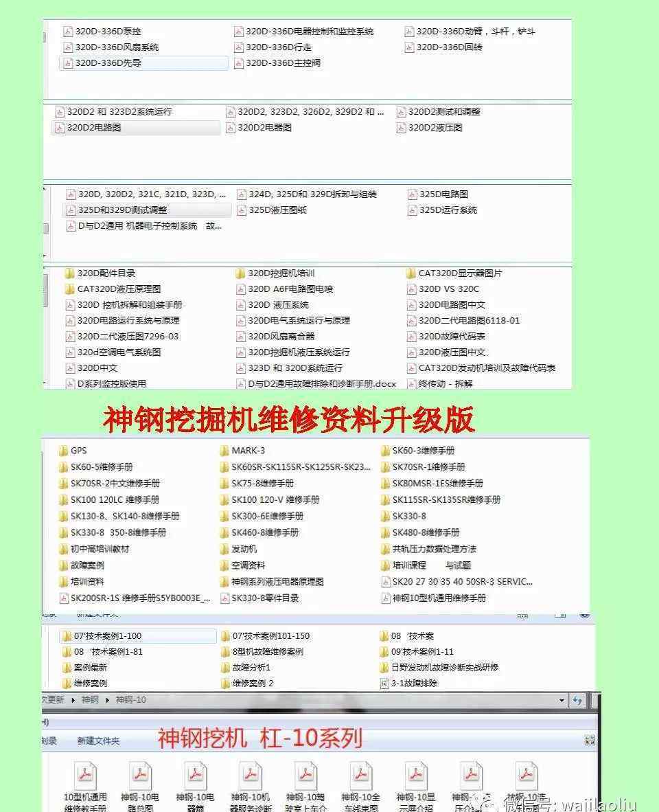Click the file name 320D-336D电器控制和监控系统
The height and width of the screenshot is (812, 659).
(x=310, y=32)
